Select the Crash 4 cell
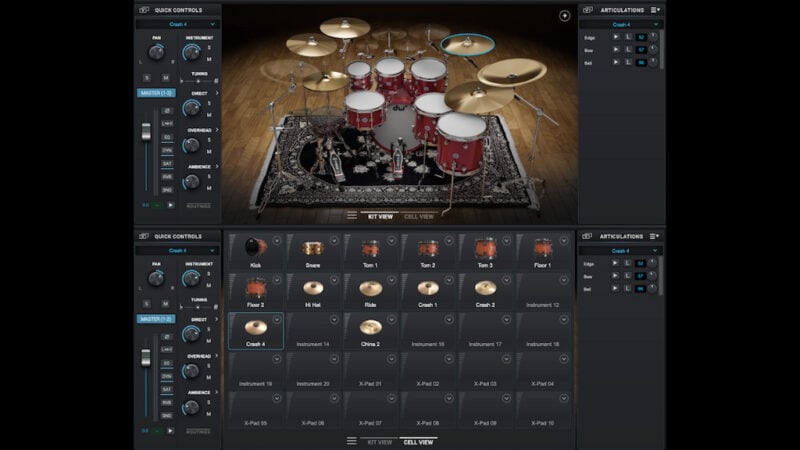The image size is (800, 450). [x=256, y=331]
